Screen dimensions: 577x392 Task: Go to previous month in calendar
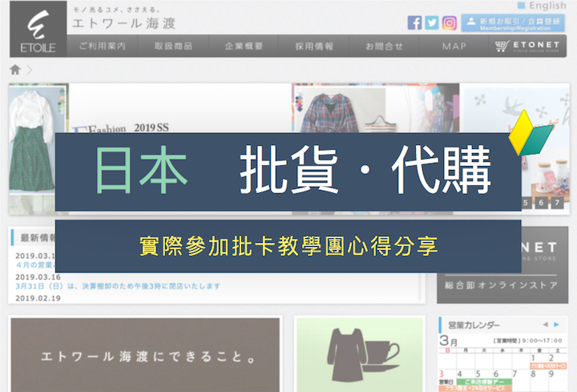pos(546,325)
